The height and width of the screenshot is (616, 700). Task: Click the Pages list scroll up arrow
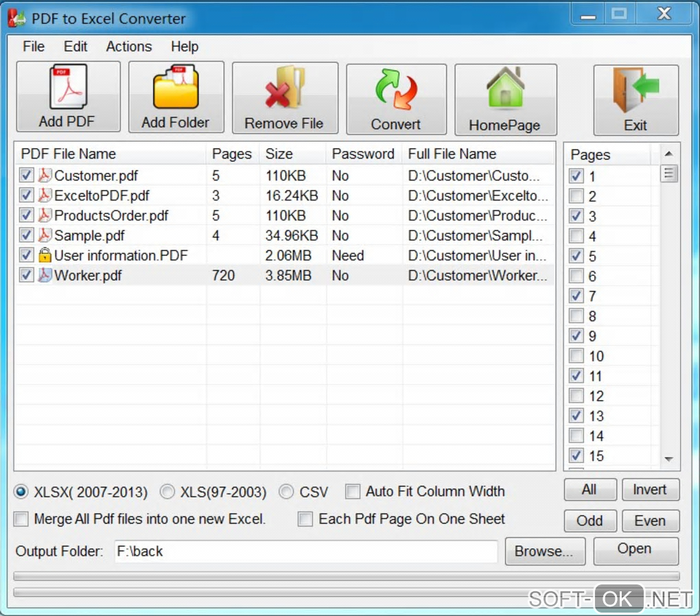(668, 154)
